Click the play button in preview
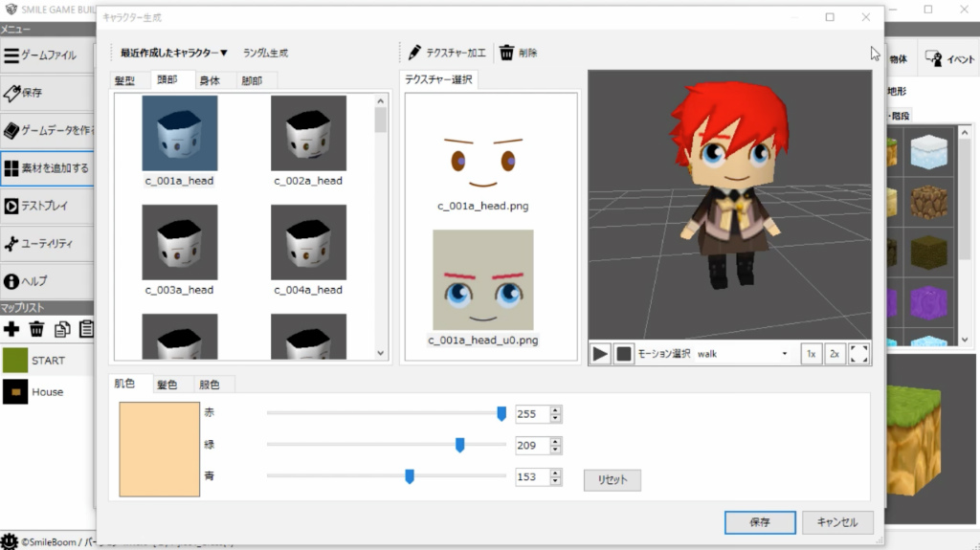The image size is (980, 550). [x=600, y=354]
